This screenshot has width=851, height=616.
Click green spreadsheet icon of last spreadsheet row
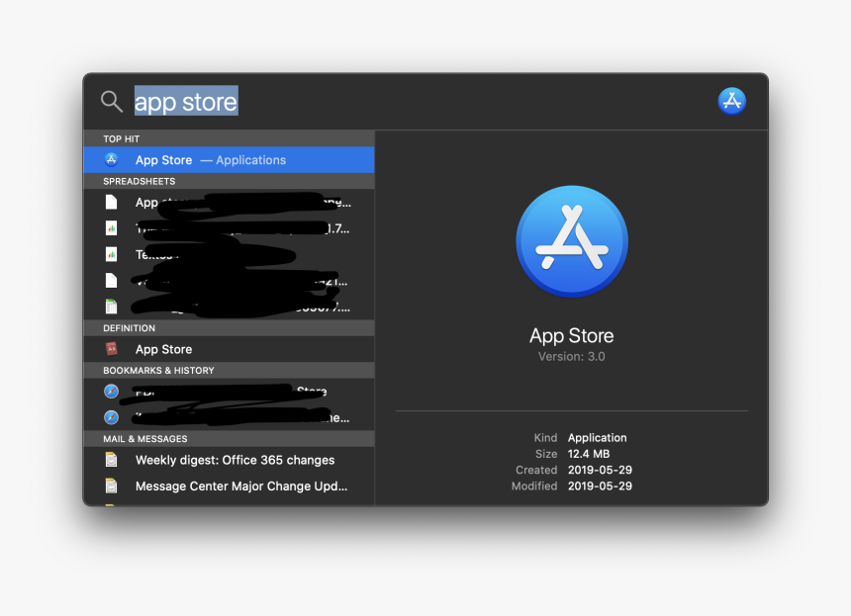(x=111, y=307)
